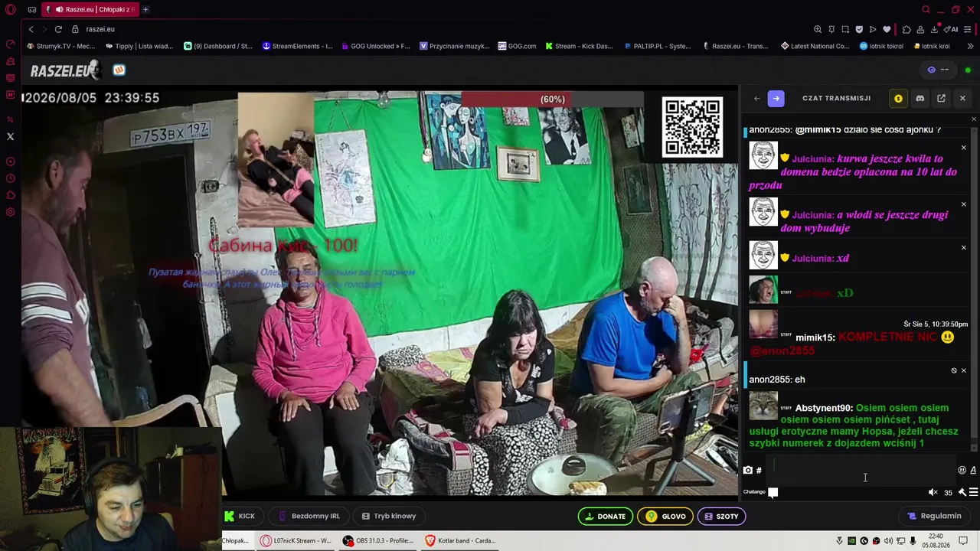Click the viewer count eye indicator

click(938, 70)
